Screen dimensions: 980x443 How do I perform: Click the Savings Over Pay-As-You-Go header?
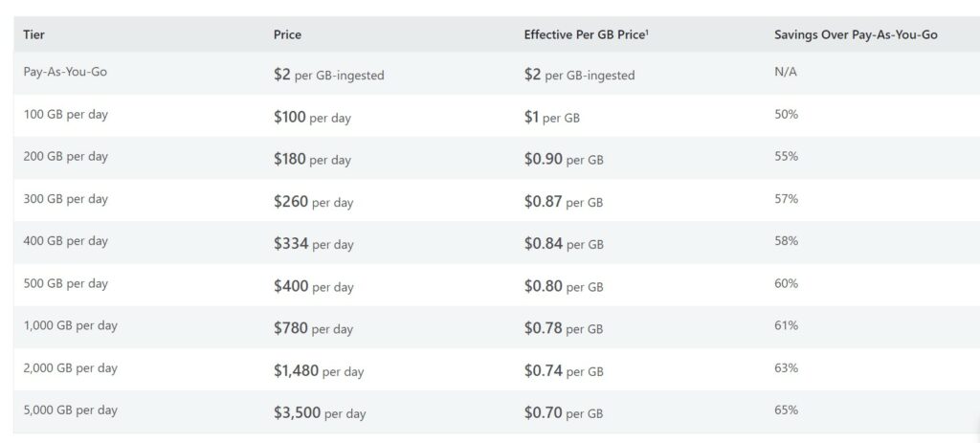pyautogui.click(x=856, y=35)
